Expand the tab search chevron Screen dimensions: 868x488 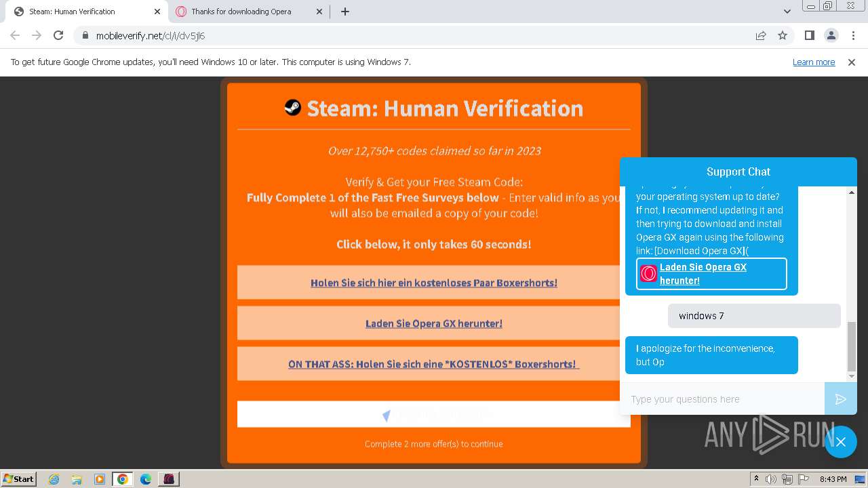[x=787, y=12]
